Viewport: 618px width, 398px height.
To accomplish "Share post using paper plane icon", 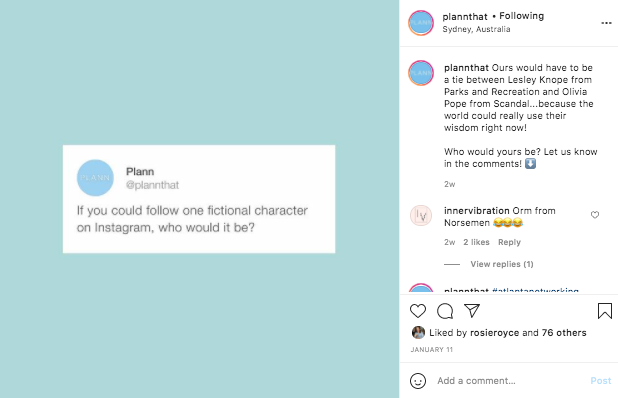I will [x=472, y=311].
